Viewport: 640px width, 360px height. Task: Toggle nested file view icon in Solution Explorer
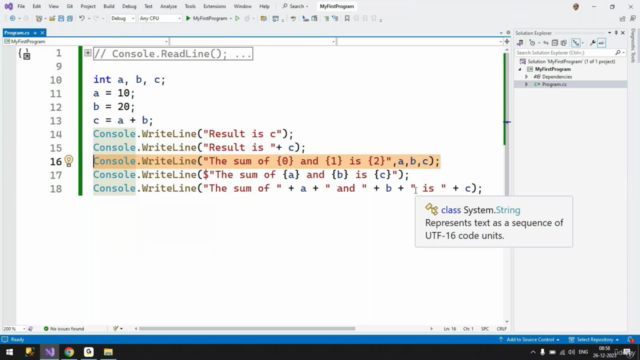pos(576,43)
